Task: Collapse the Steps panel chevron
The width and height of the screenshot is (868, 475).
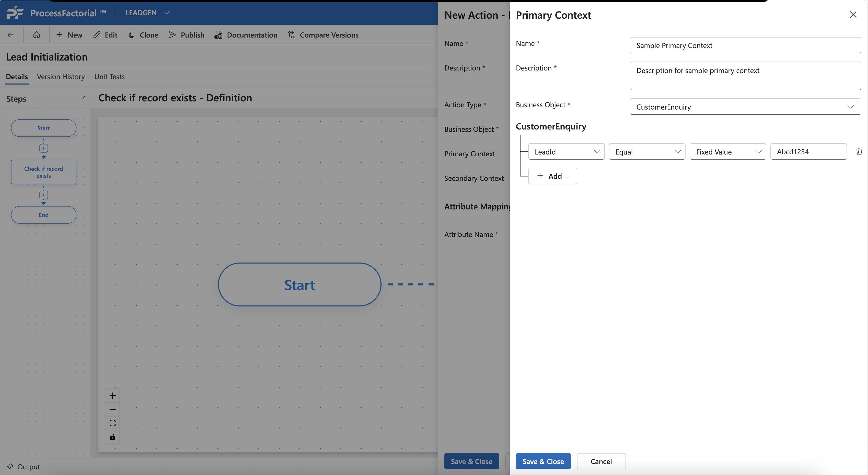Action: point(84,98)
